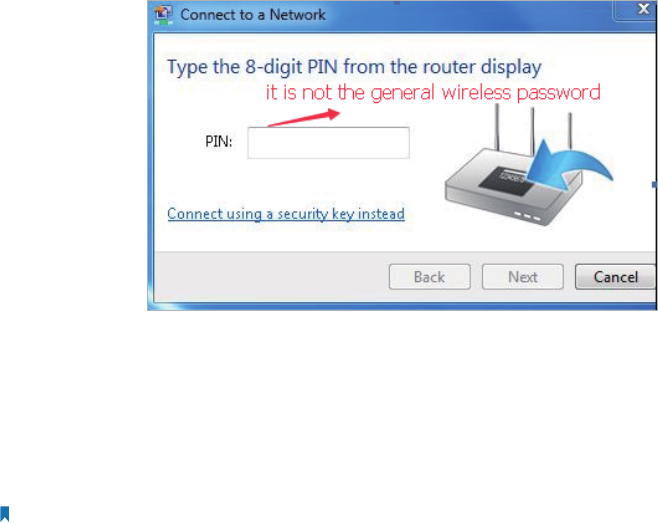Viewport: 658px width, 523px height.
Task: Click the gray footer bar beside Back
Action: (271, 276)
